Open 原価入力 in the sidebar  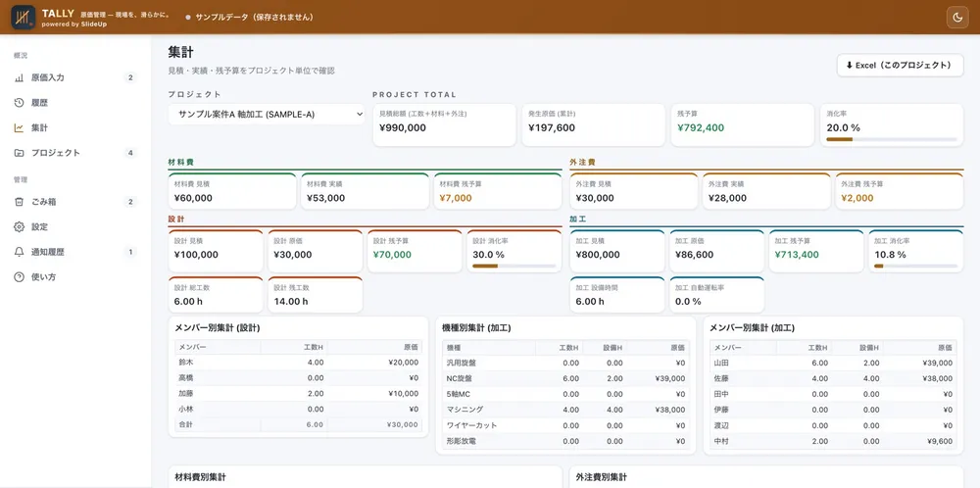pyautogui.click(x=75, y=77)
